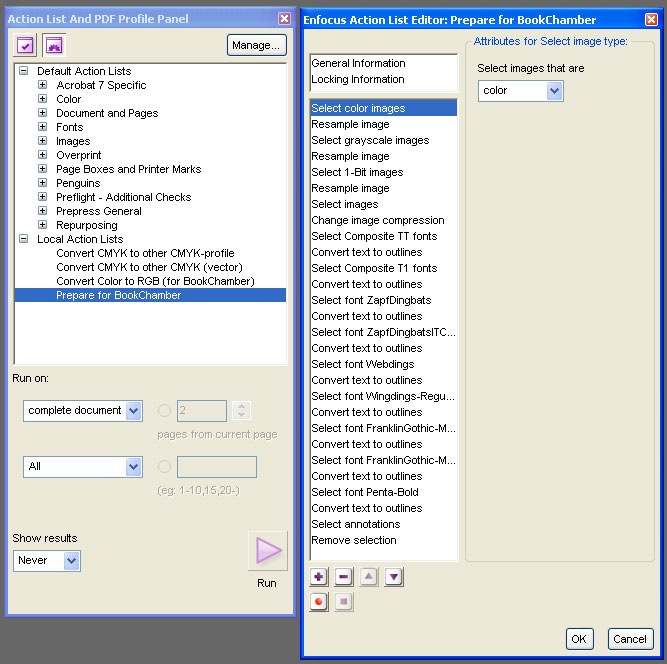The image size is (667, 664).
Task: Move action up with up arrow
Action: pos(369,577)
